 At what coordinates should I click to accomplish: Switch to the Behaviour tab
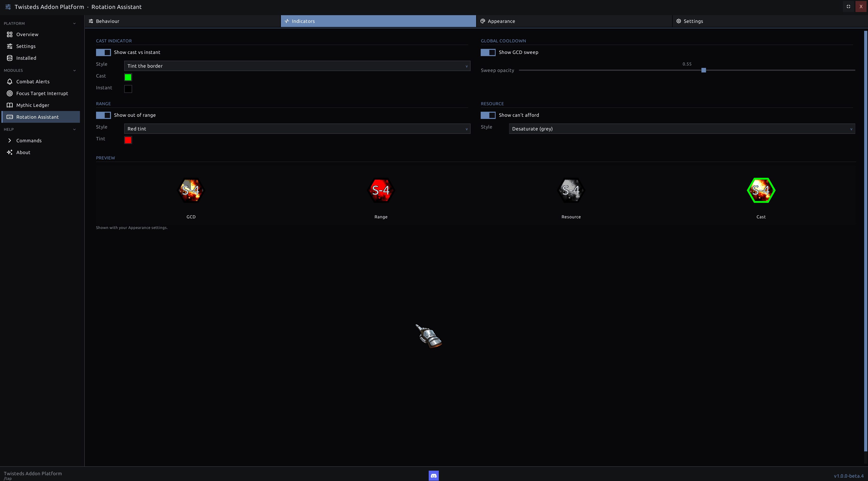click(182, 21)
